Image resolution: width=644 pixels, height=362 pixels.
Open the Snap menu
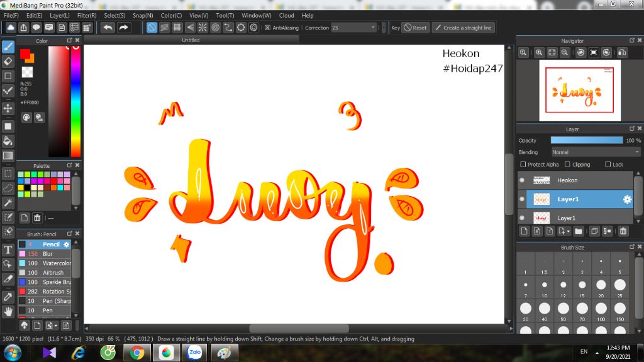(143, 15)
